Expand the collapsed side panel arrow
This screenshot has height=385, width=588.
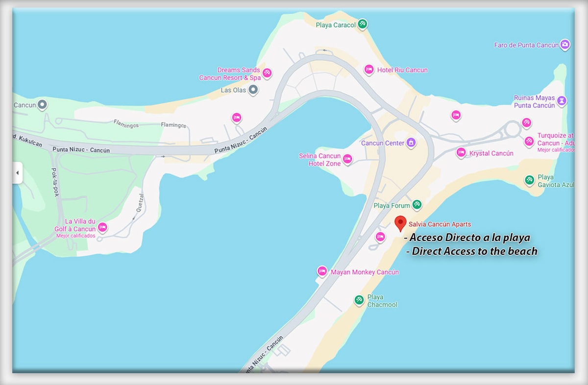[x=17, y=173]
